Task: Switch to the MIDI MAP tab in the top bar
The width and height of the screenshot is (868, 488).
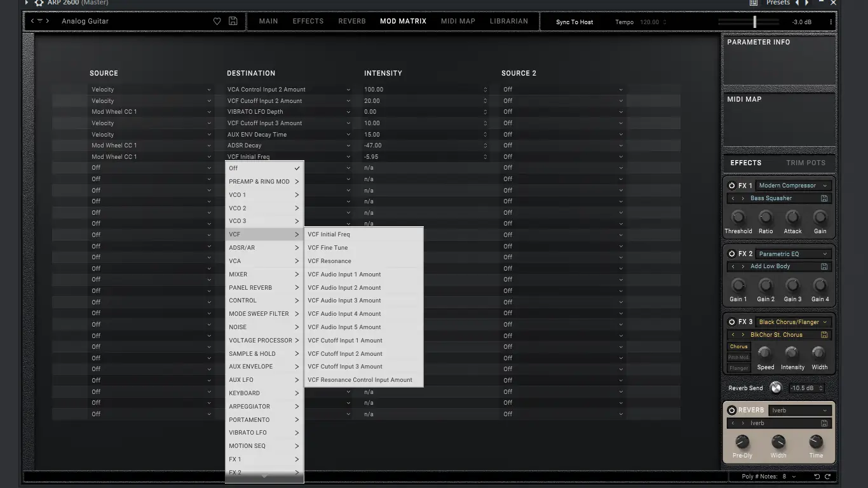Action: [x=458, y=21]
